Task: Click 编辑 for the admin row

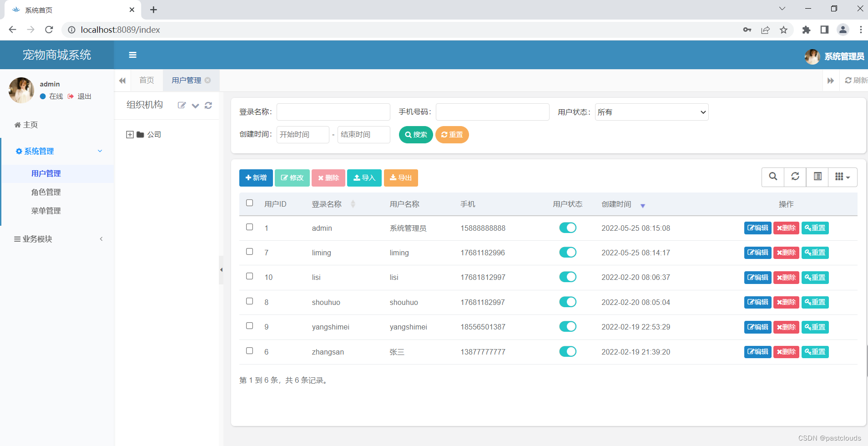Action: (x=758, y=228)
